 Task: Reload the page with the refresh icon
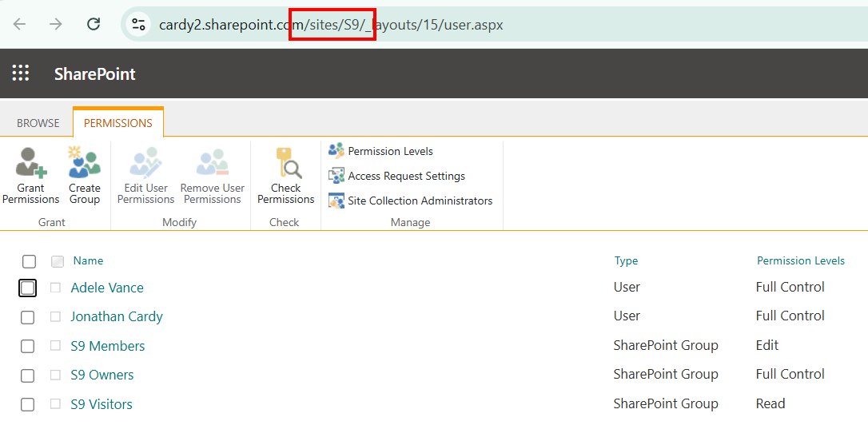[x=94, y=24]
